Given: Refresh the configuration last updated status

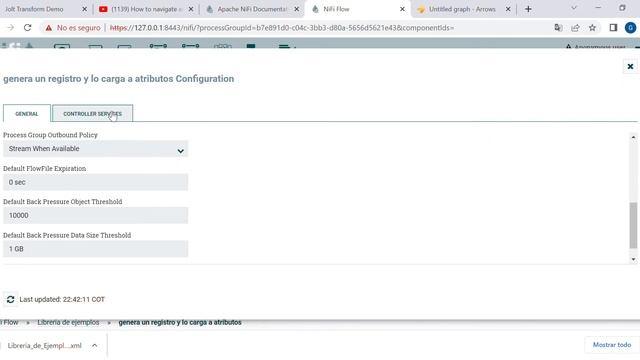Looking at the screenshot, I should 11,300.
